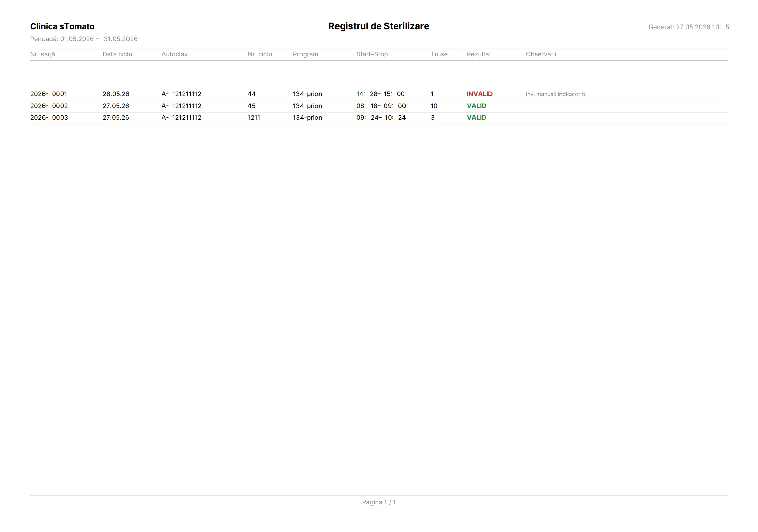Click the Pagina 1 / 1 footer
Screen dimensions: 758x532
379,502
